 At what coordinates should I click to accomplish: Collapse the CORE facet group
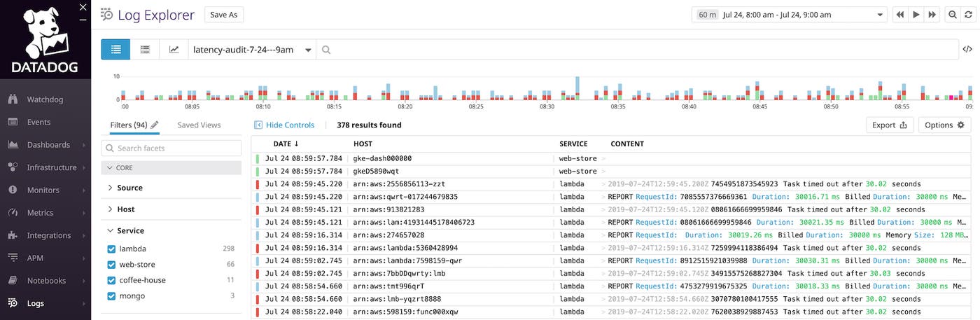click(171, 168)
